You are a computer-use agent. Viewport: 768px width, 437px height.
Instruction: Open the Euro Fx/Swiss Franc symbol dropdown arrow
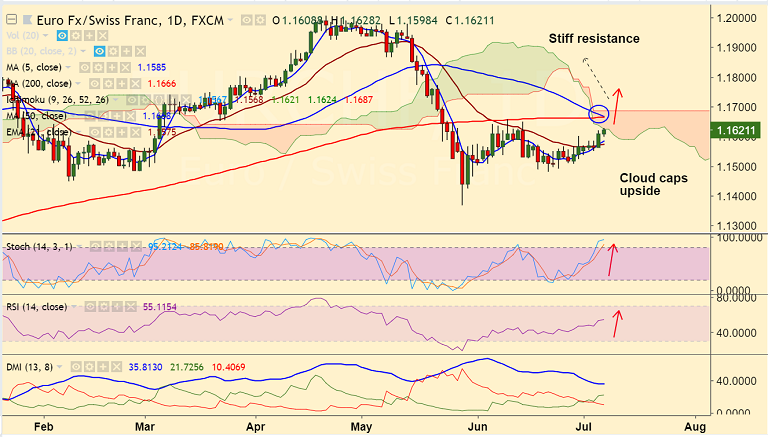(x=231, y=21)
